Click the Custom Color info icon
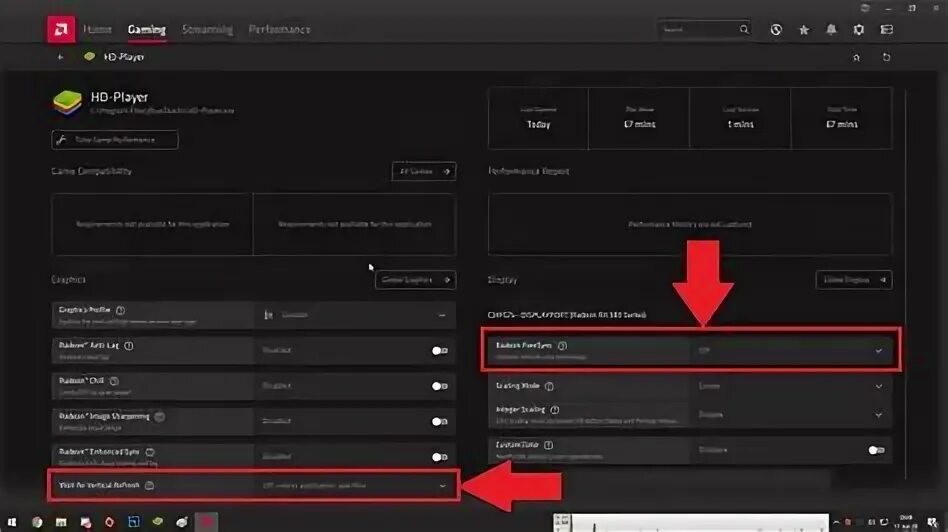 point(548,446)
